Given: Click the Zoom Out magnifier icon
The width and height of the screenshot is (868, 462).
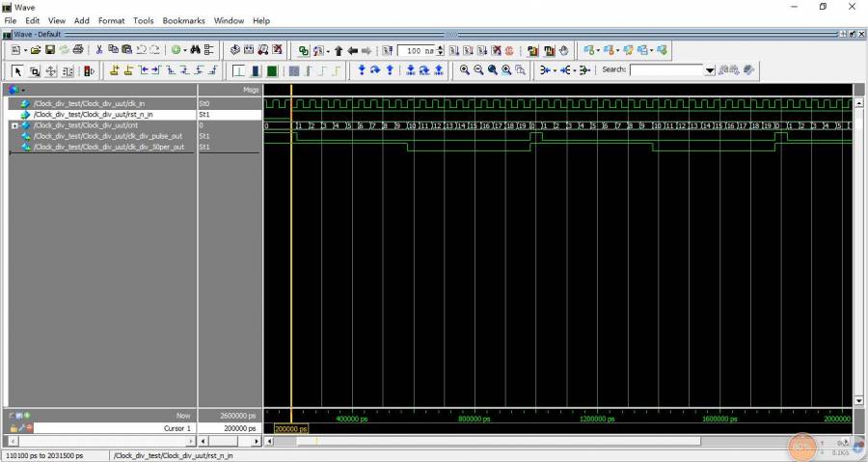Looking at the screenshot, I should tap(478, 70).
